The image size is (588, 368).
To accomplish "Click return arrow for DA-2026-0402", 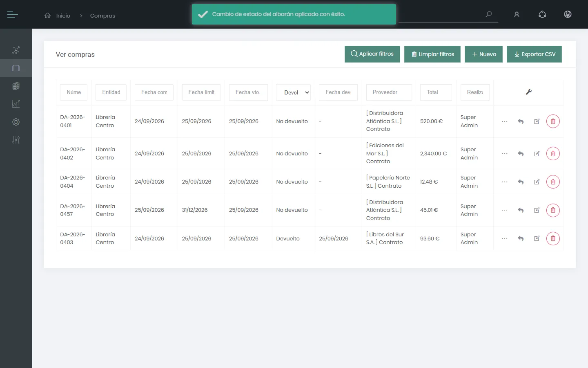I will (521, 154).
